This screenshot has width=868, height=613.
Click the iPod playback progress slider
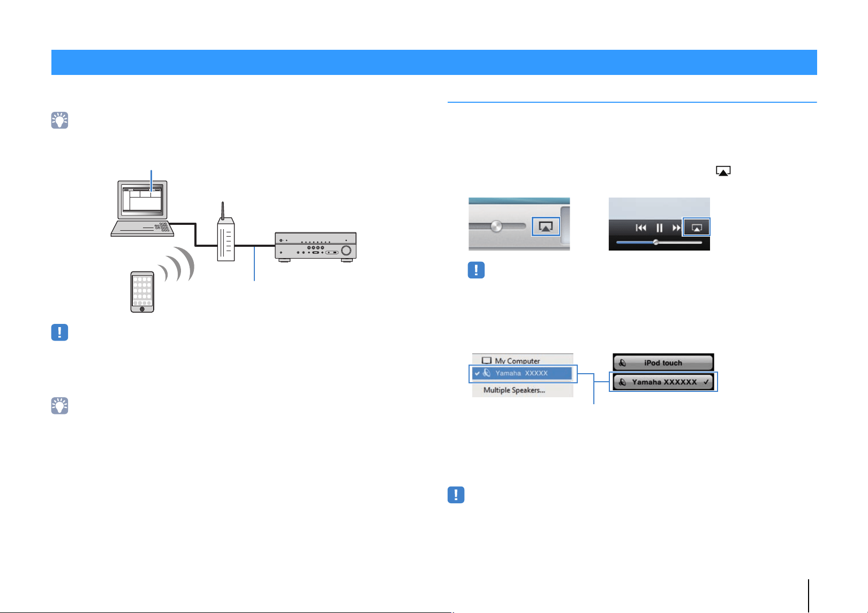[659, 243]
